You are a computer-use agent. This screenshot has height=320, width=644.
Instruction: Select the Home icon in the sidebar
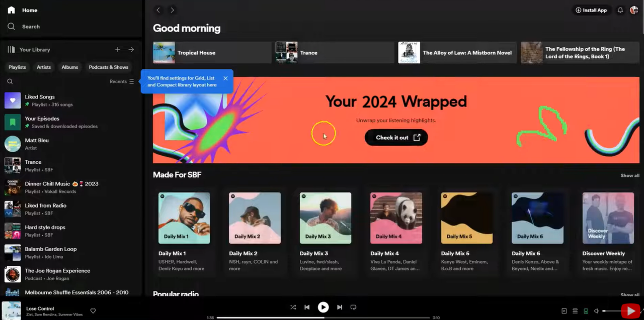[x=11, y=10]
